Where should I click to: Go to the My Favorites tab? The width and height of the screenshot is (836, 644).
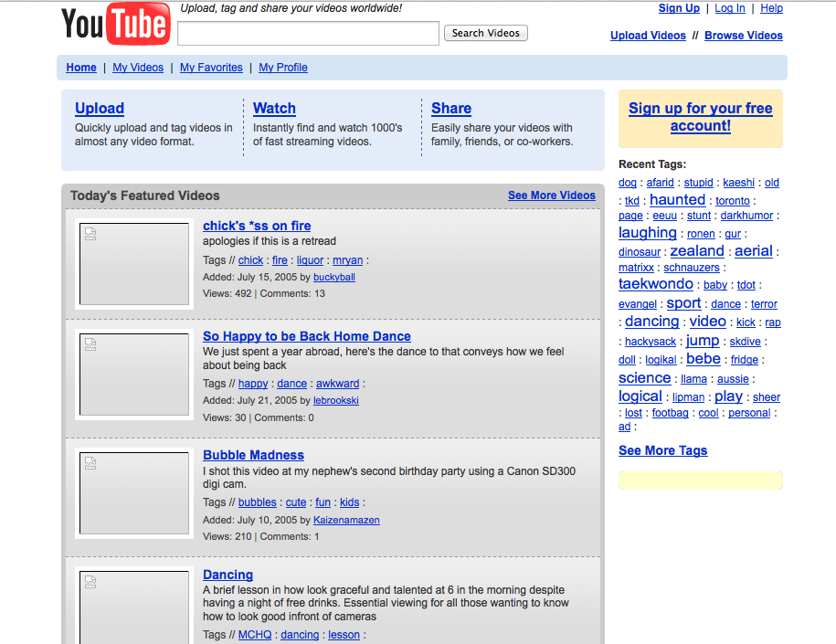click(x=211, y=67)
